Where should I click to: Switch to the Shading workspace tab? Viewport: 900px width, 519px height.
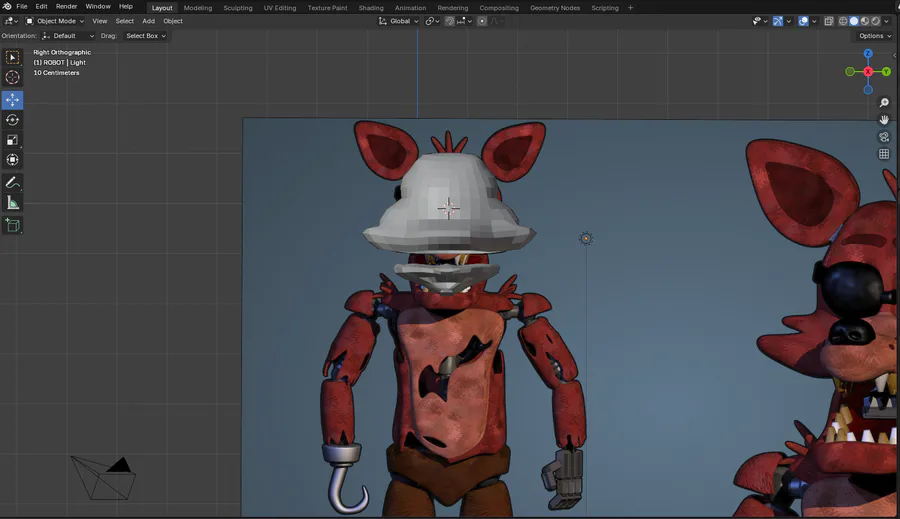tap(371, 8)
